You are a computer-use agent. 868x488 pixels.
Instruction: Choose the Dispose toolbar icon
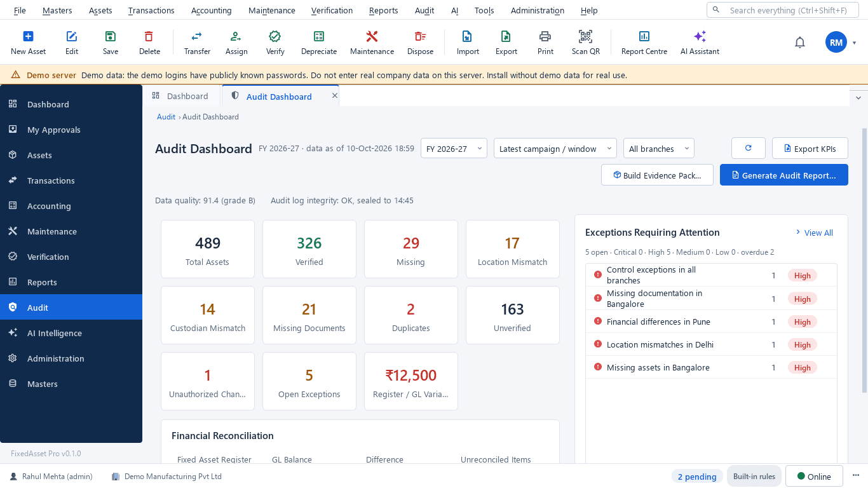420,43
